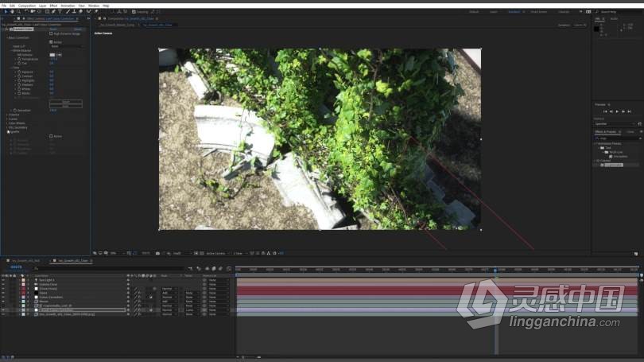644x362 pixels.
Task: Open the Animation menu
Action: point(68,6)
